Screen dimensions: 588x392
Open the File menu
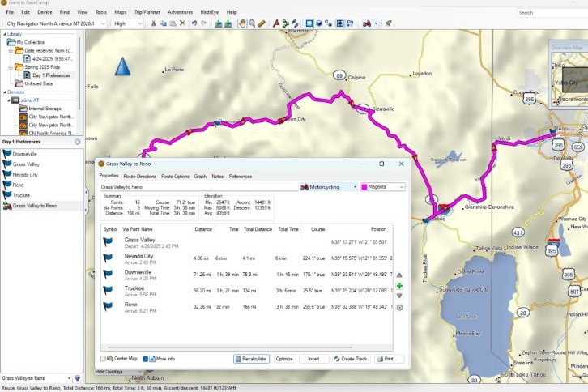[10, 12]
